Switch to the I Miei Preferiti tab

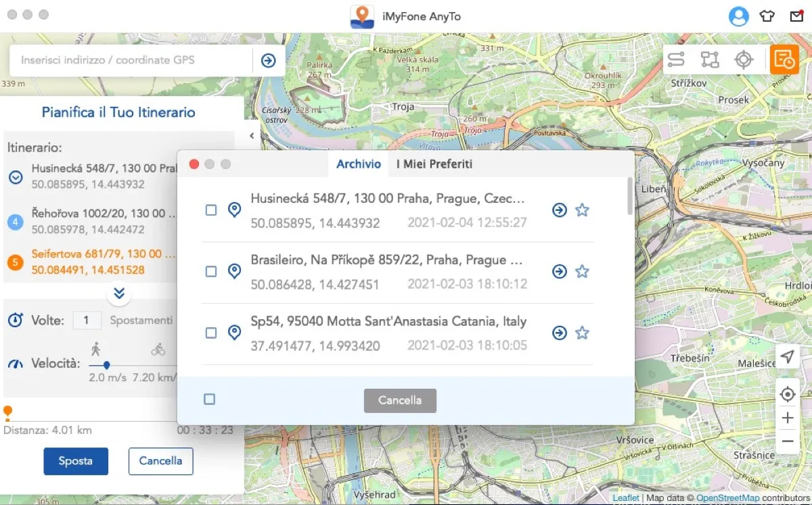pyautogui.click(x=434, y=164)
